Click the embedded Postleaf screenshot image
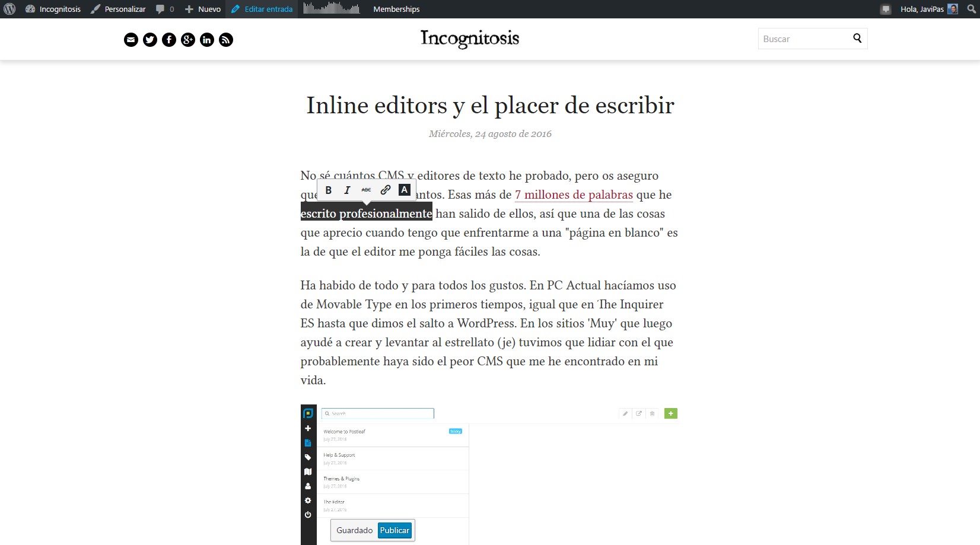Image resolution: width=980 pixels, height=545 pixels. [x=489, y=474]
